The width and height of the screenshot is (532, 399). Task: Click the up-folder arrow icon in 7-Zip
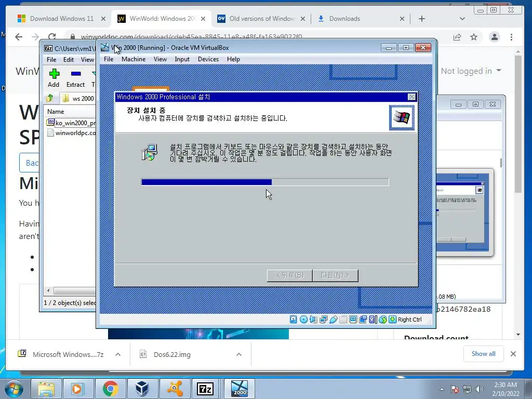click(50, 98)
